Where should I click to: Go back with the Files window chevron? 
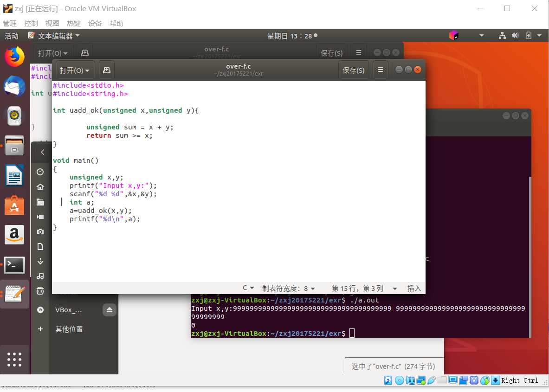pos(42,152)
